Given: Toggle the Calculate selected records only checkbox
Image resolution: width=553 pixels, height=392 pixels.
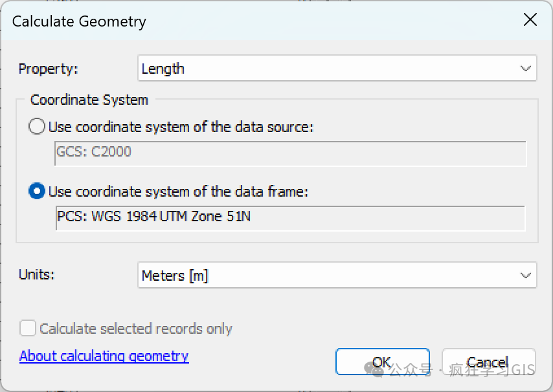Looking at the screenshot, I should pos(27,328).
